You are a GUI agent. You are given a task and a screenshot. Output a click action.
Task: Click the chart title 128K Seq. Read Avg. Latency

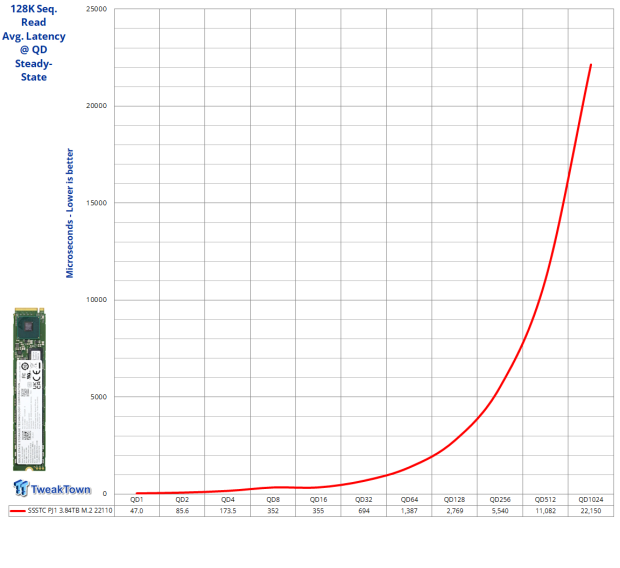[34, 43]
